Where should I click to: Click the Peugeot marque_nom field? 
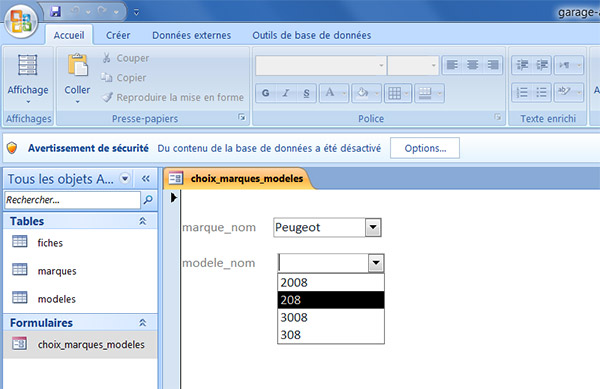click(319, 228)
